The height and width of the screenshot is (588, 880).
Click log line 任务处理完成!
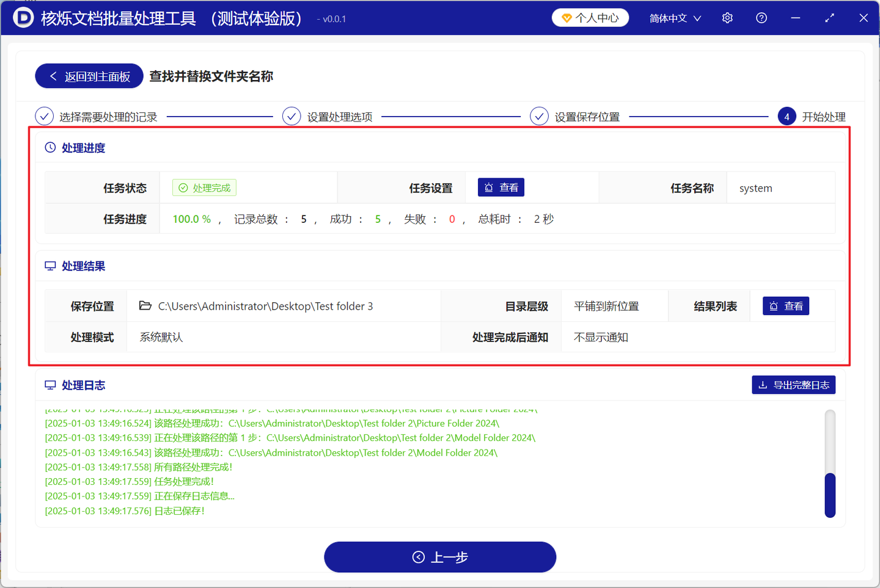click(x=130, y=481)
